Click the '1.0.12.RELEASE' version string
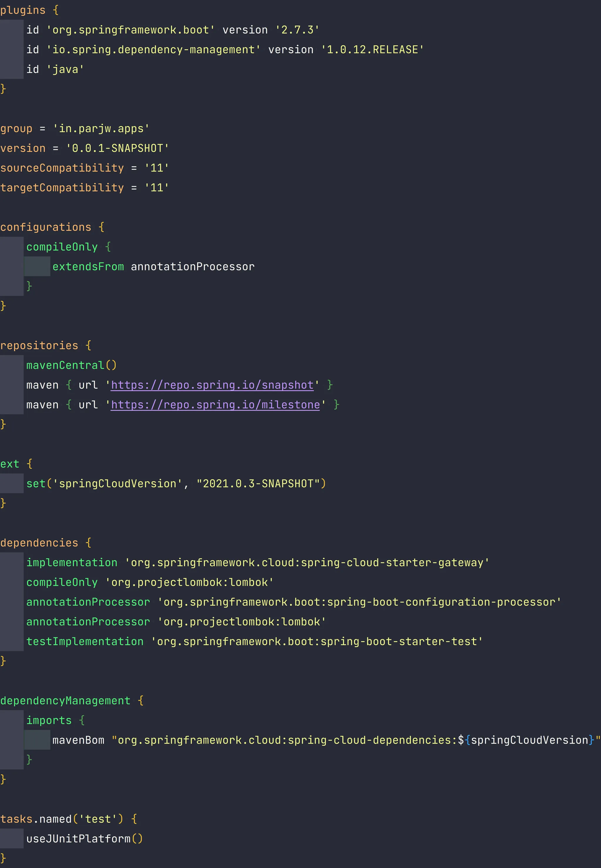Image resolution: width=601 pixels, height=868 pixels. tap(372, 50)
